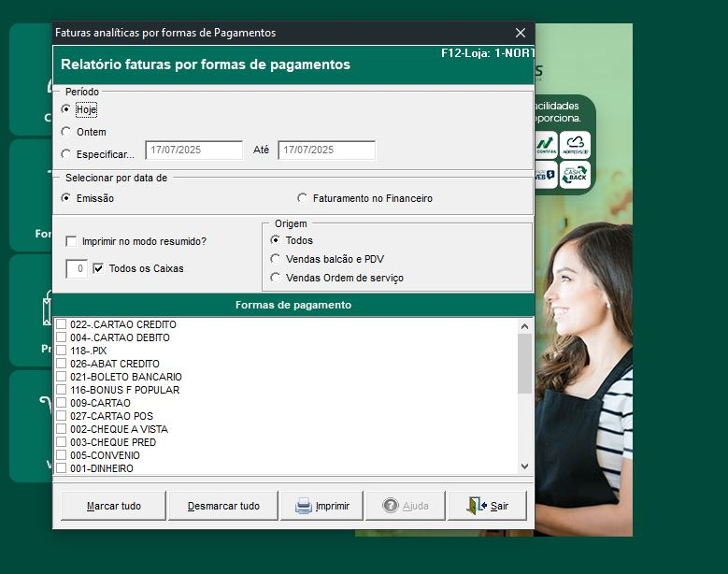This screenshot has height=574, width=728.
Task: Choose the Especificar date range option
Action: [x=66, y=154]
